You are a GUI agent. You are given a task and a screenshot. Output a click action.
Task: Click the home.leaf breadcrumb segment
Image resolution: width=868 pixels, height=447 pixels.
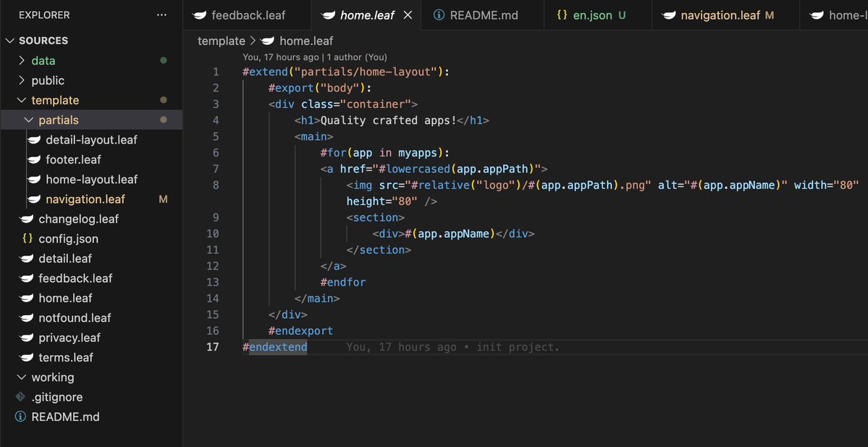tap(306, 41)
